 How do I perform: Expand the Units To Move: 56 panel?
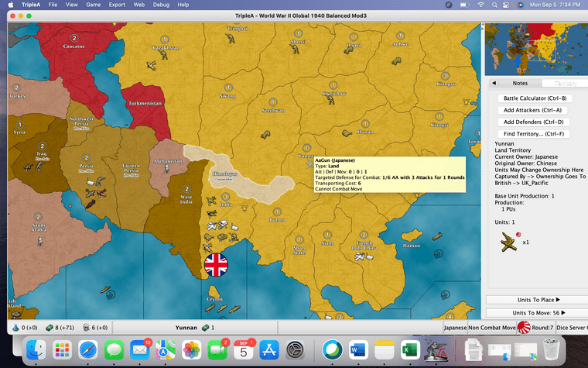538,313
